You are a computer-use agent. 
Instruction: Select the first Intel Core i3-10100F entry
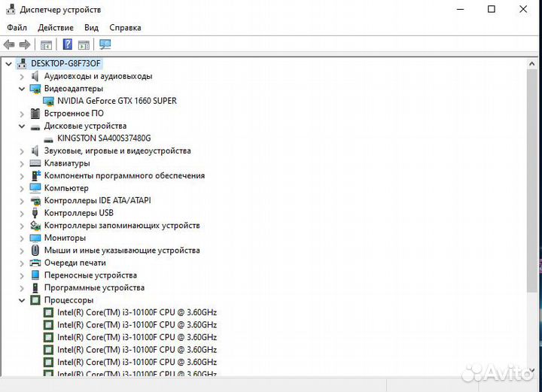pos(136,313)
